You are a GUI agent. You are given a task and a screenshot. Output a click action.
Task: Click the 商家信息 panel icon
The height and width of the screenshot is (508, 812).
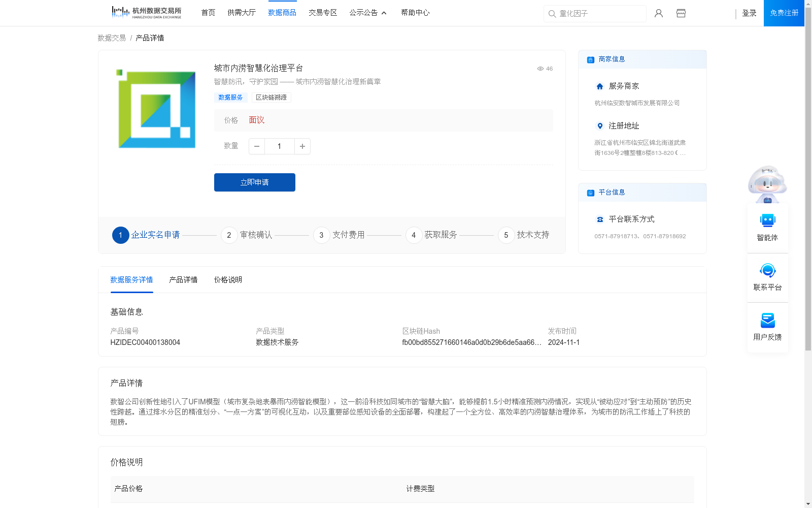tap(591, 59)
